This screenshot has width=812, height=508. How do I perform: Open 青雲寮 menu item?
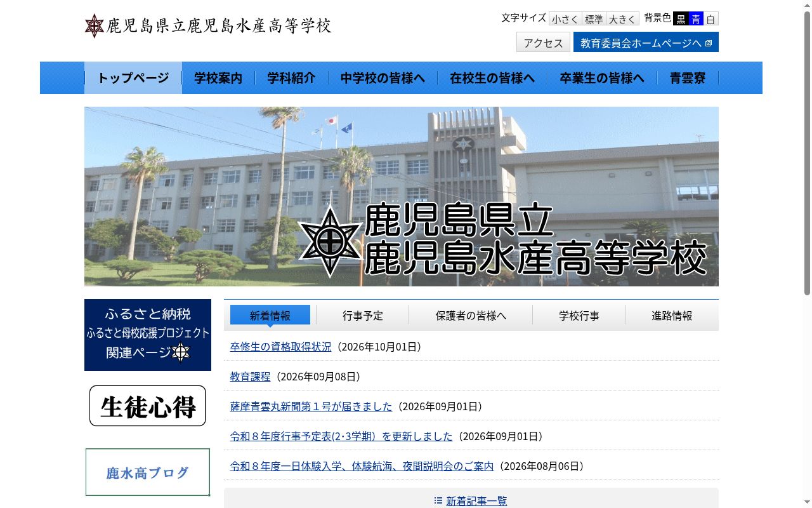coord(688,78)
